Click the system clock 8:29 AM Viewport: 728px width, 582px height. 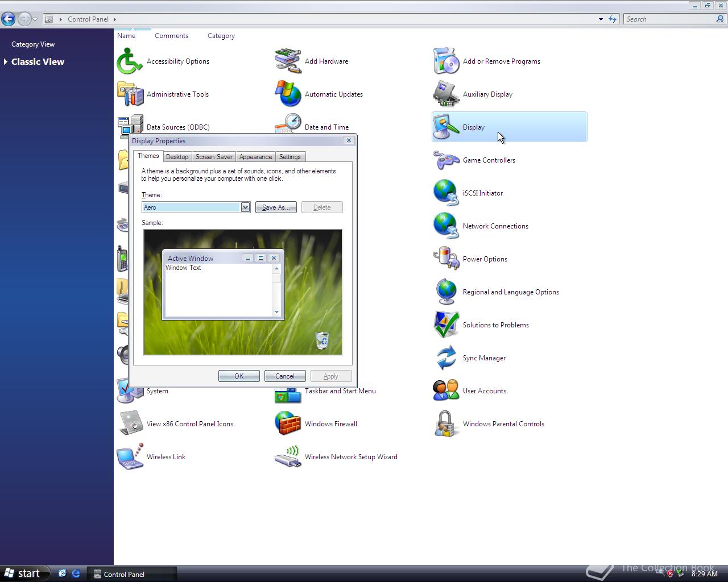(705, 574)
